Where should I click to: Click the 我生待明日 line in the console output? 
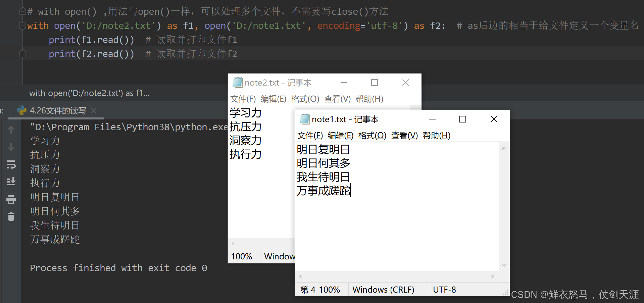[55, 225]
